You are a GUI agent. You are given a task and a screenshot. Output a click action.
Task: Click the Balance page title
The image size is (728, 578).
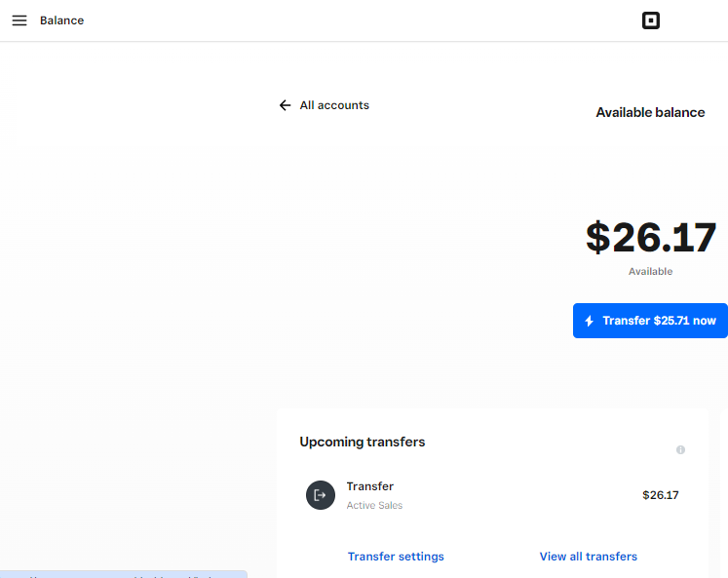click(x=61, y=20)
